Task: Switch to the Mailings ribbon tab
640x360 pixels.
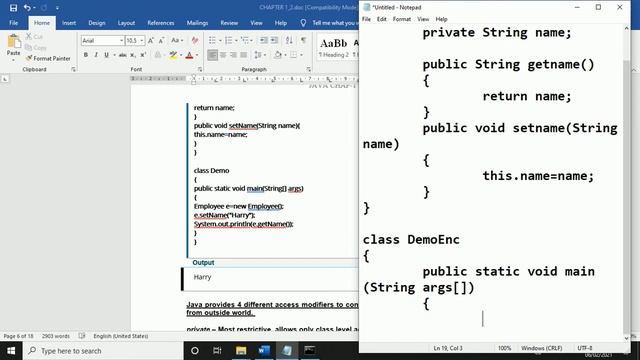Action: point(197,23)
